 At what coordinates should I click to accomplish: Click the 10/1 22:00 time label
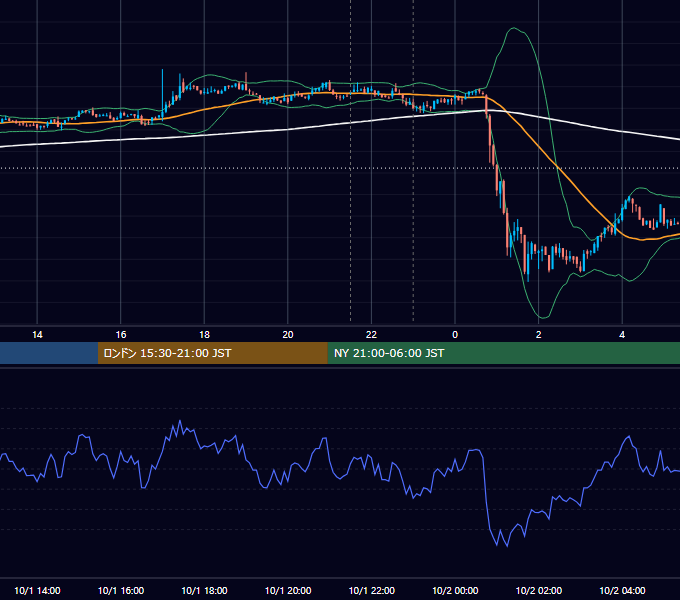click(x=372, y=590)
